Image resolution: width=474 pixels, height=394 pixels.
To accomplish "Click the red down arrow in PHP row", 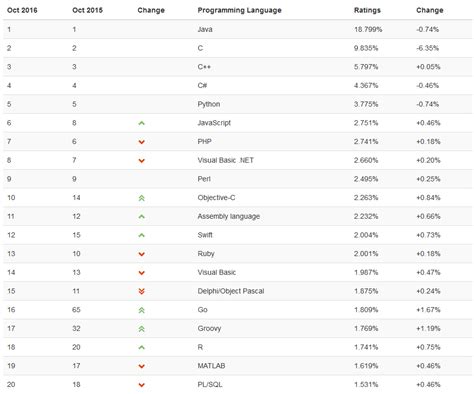I will (141, 142).
